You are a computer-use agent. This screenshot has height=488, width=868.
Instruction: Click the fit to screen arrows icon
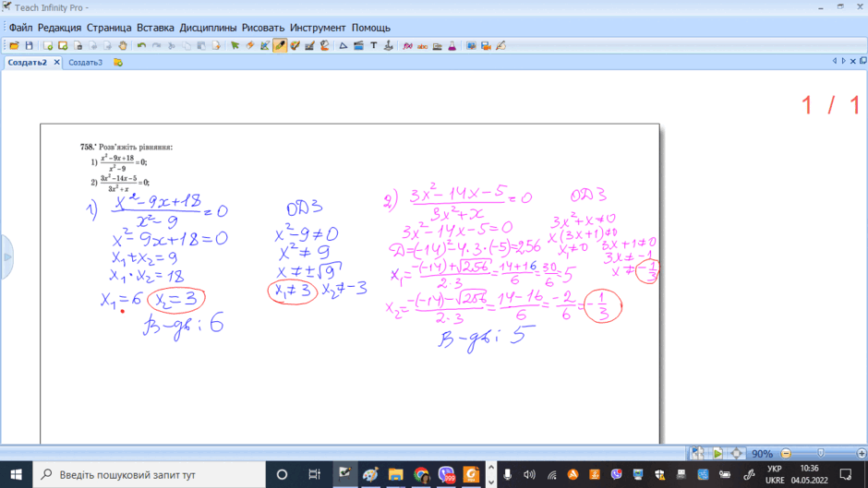pyautogui.click(x=736, y=454)
